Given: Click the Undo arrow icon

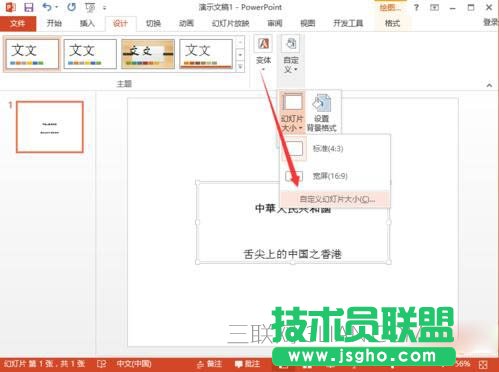Looking at the screenshot, I should 47,7.
